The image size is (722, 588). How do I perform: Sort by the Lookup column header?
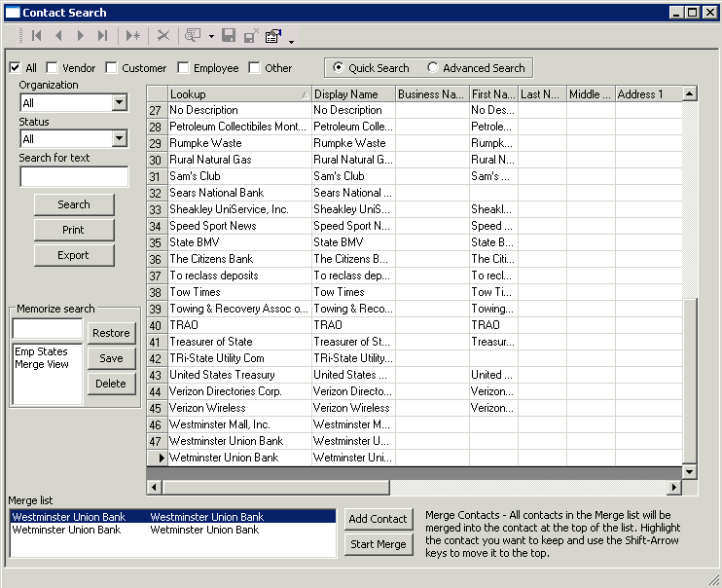pyautogui.click(x=239, y=94)
